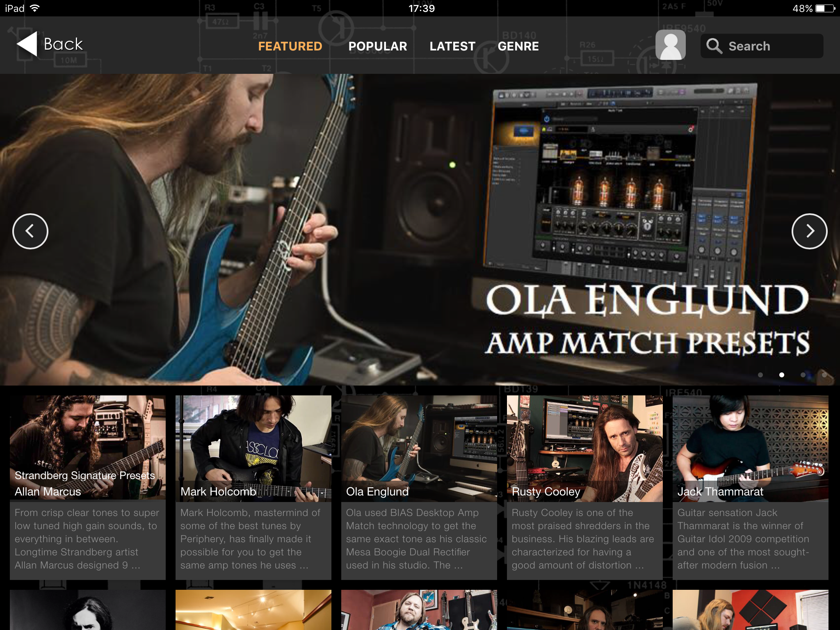Show previous banner slide arrow
The image size is (840, 630).
(30, 231)
